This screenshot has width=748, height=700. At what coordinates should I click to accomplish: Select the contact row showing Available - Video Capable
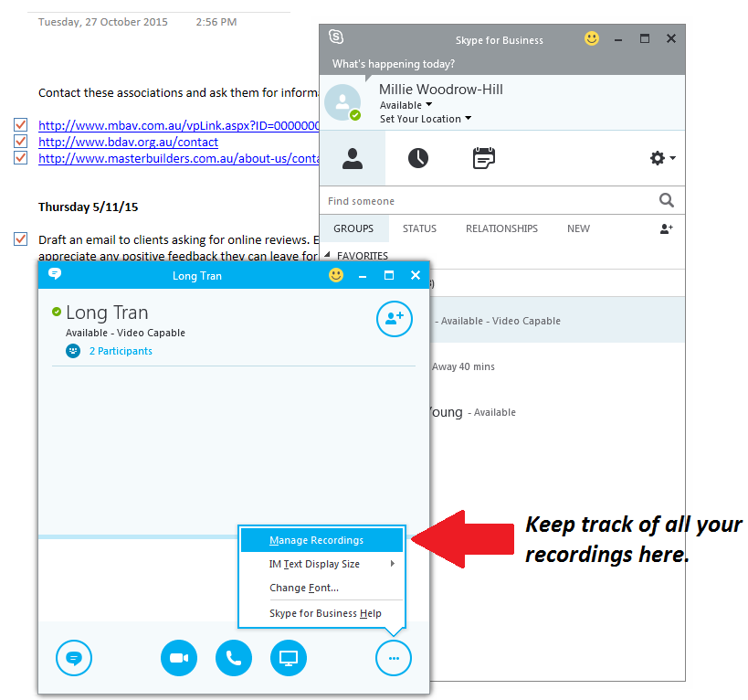pyautogui.click(x=557, y=320)
